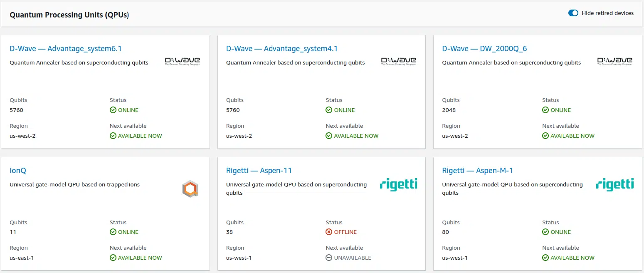Click D-Wave logo on Advantage_system4.1 card
The image size is (644, 273).
[399, 61]
